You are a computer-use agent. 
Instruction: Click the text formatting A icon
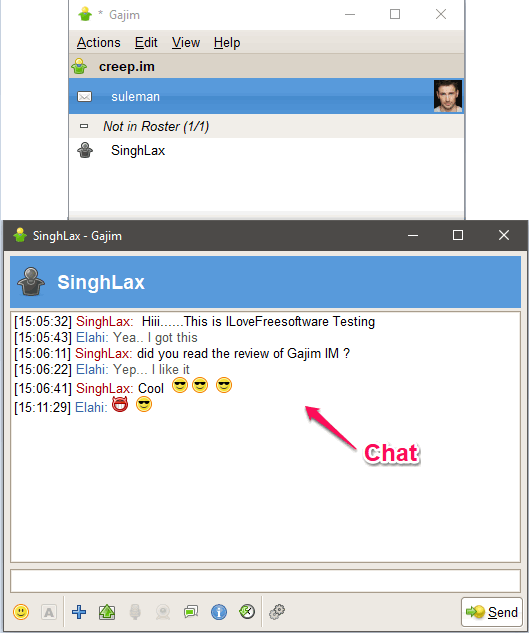point(49,612)
